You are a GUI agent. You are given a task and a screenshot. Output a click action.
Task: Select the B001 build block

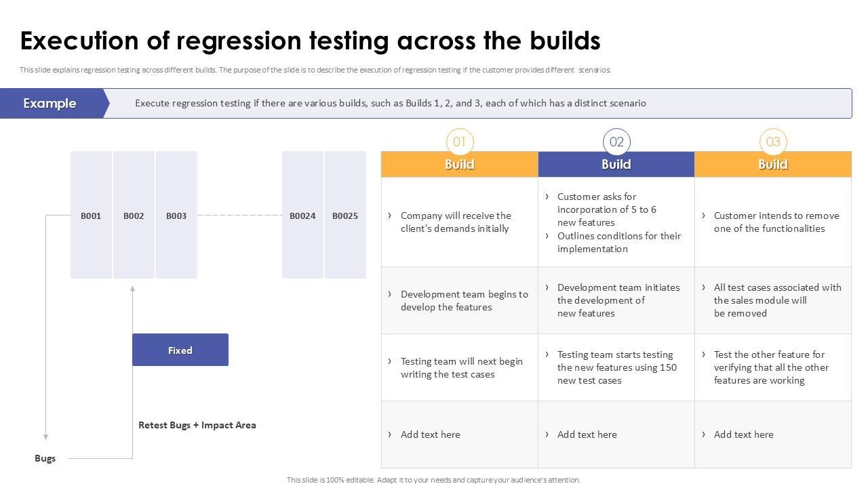pyautogui.click(x=91, y=215)
